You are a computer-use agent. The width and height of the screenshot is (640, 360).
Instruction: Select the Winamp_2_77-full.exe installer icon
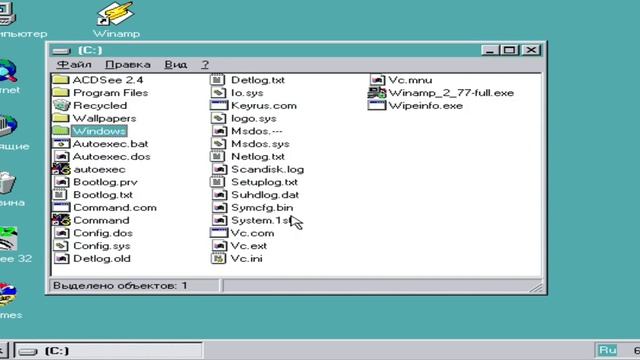point(377,92)
